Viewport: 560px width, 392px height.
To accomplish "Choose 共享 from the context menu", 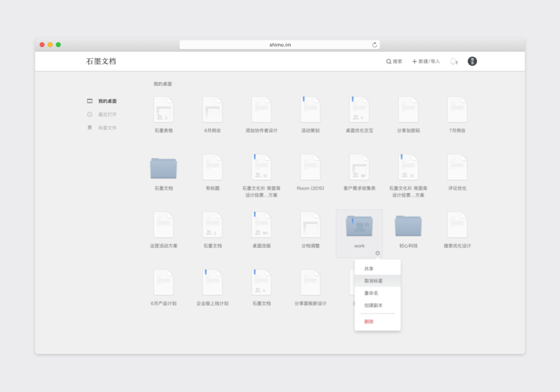I will coord(369,269).
